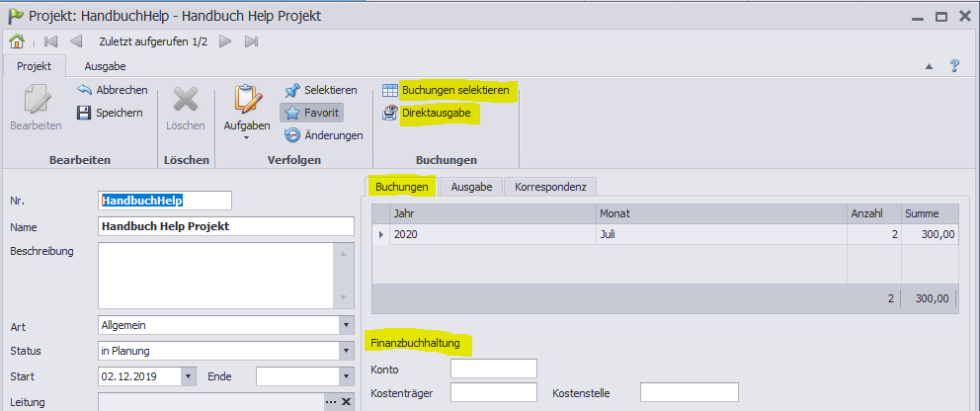Screen dimensions: 980x411
Task: Click Selektieren pin button
Action: pos(320,90)
